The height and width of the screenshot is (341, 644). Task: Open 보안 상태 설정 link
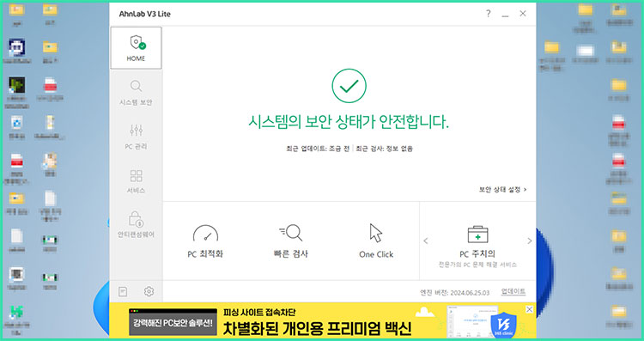(502, 190)
